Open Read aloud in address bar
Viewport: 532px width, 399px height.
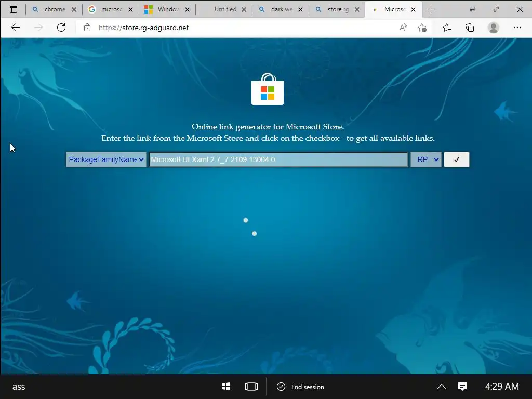click(x=403, y=28)
